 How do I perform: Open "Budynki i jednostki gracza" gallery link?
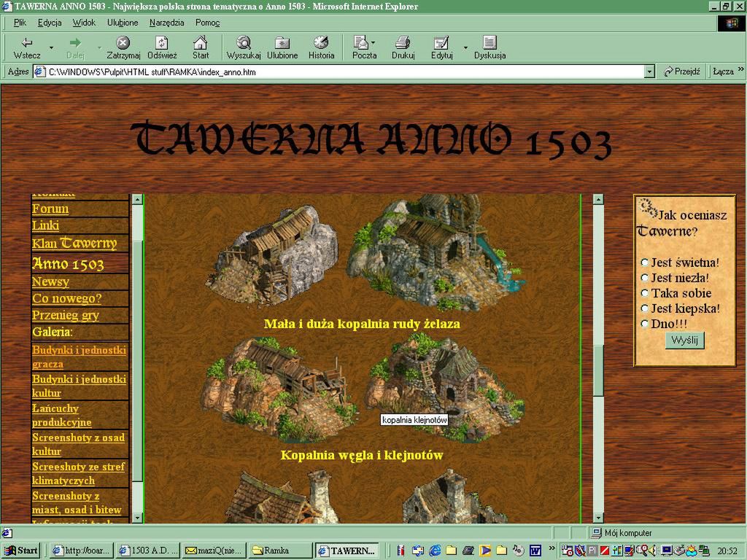click(x=79, y=357)
